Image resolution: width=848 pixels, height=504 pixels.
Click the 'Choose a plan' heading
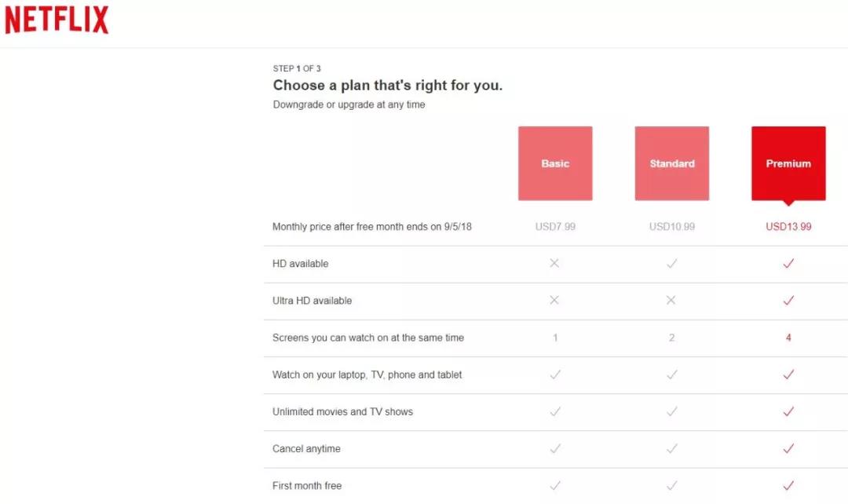[388, 85]
